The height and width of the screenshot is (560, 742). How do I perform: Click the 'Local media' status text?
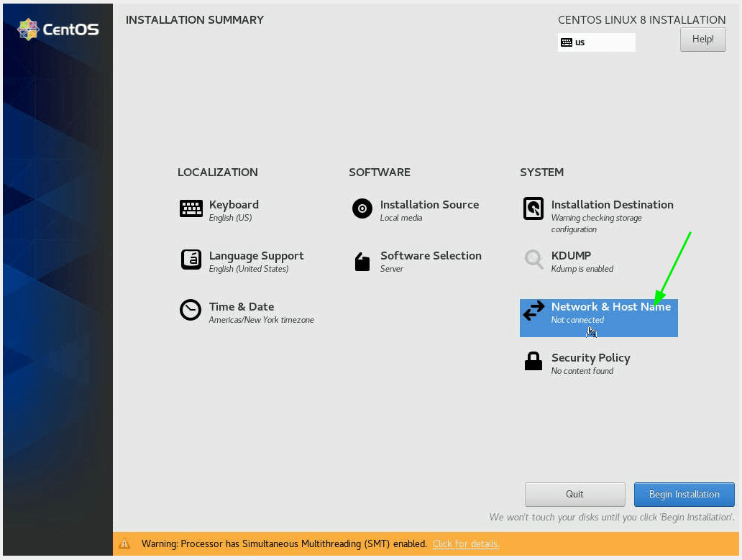400,218
